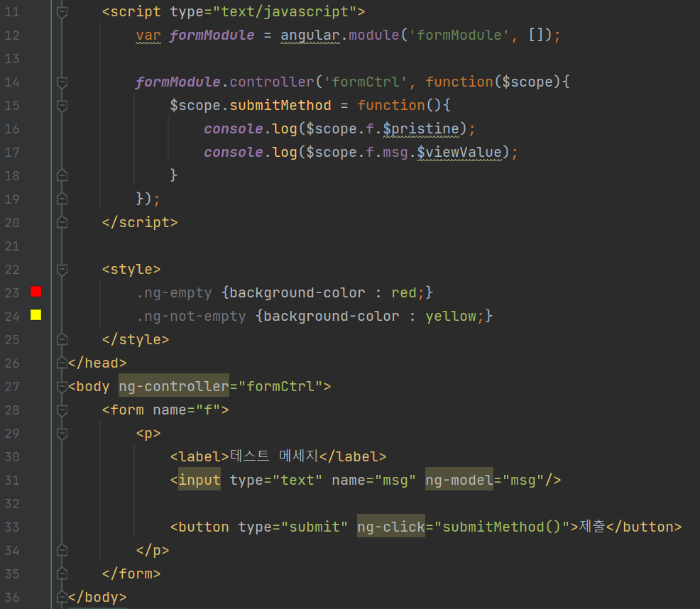
Task: Collapse the controller function fold on line 14
Action: click(x=62, y=82)
